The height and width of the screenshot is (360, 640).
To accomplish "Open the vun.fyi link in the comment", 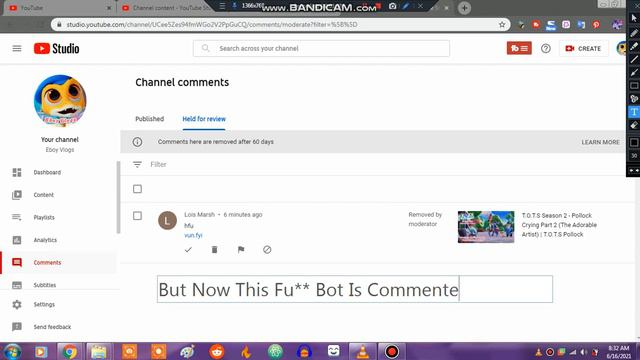I will point(193,236).
